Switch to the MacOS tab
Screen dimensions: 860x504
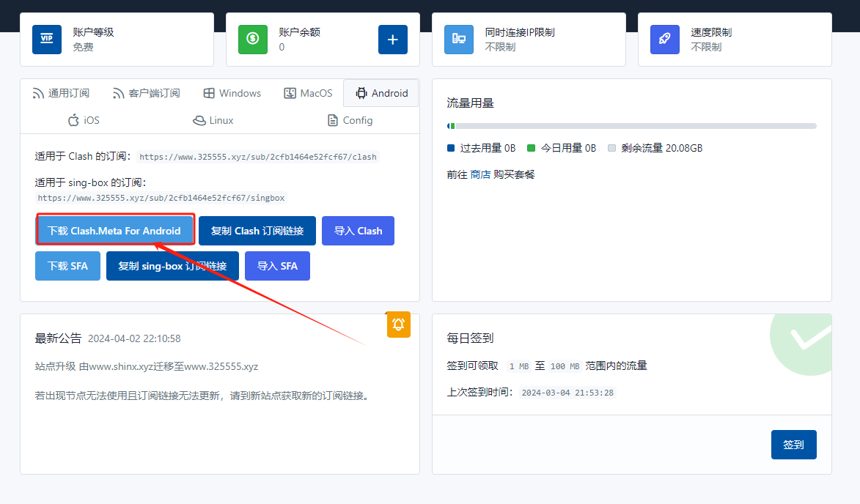[x=308, y=93]
